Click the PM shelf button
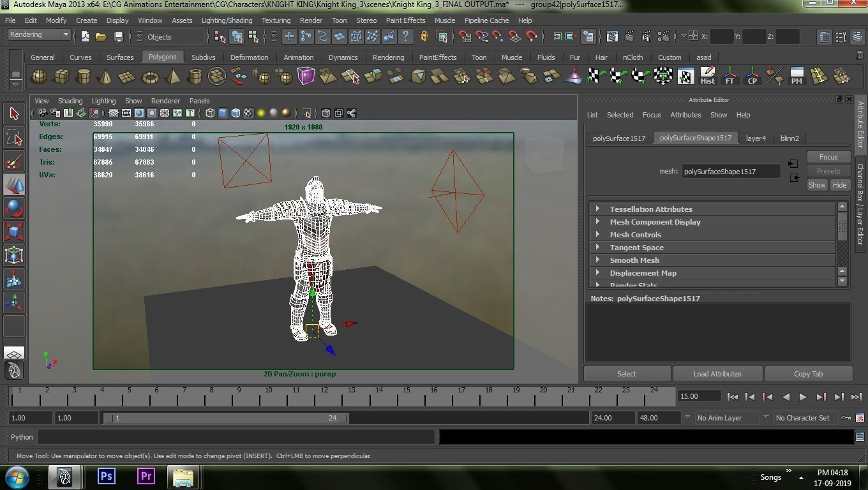Viewport: 868px width, 490px height. pyautogui.click(x=797, y=77)
